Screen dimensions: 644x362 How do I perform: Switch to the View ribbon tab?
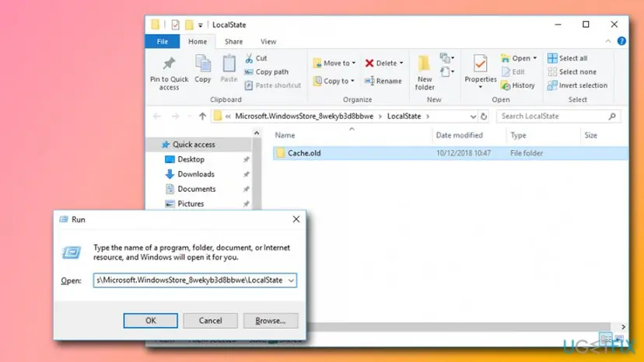268,41
